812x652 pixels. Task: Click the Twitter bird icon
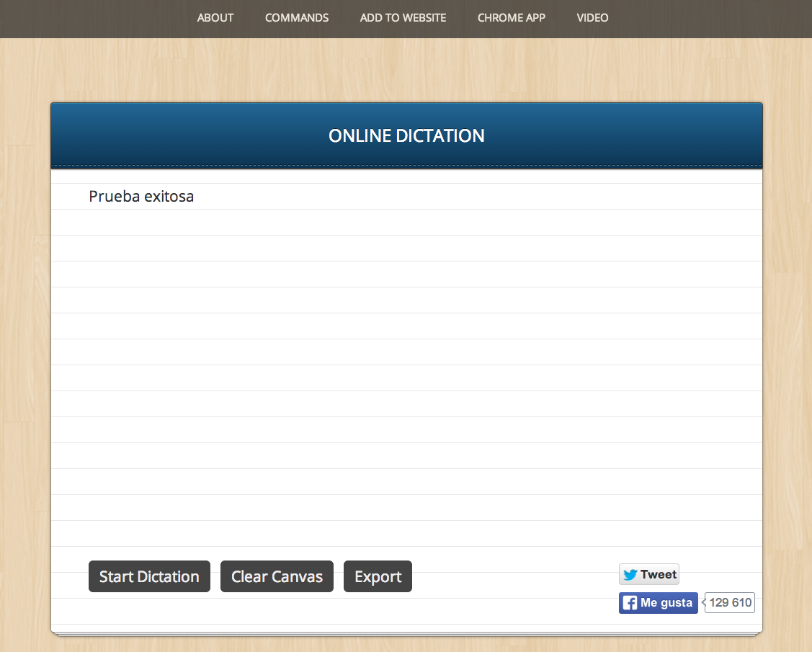(630, 575)
